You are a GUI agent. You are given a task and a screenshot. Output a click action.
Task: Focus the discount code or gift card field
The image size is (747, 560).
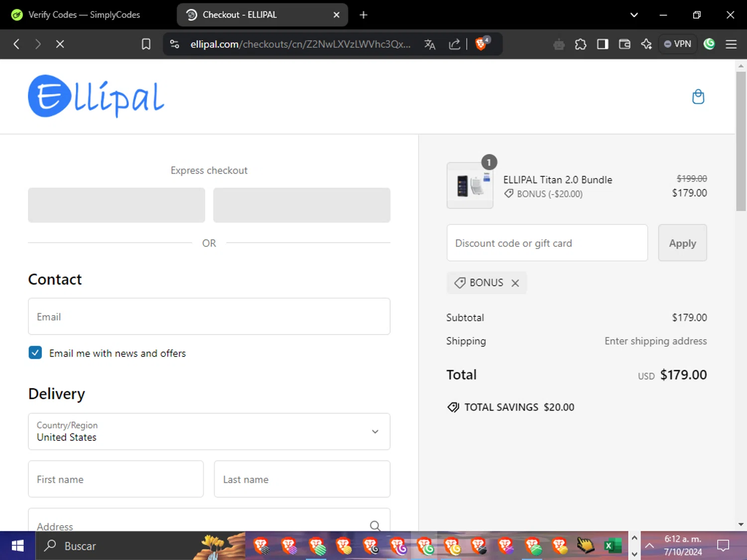[x=547, y=243]
